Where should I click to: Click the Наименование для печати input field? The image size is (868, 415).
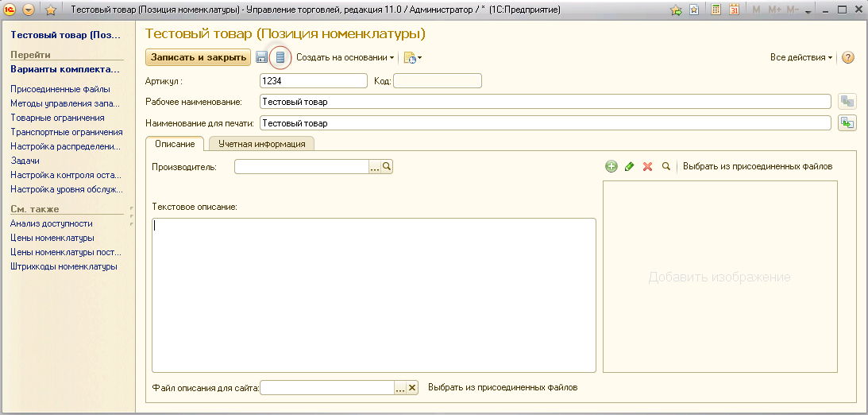pyautogui.click(x=546, y=123)
